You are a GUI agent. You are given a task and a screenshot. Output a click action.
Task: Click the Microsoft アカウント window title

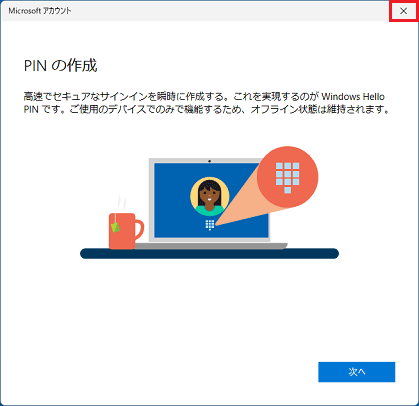click(40, 11)
